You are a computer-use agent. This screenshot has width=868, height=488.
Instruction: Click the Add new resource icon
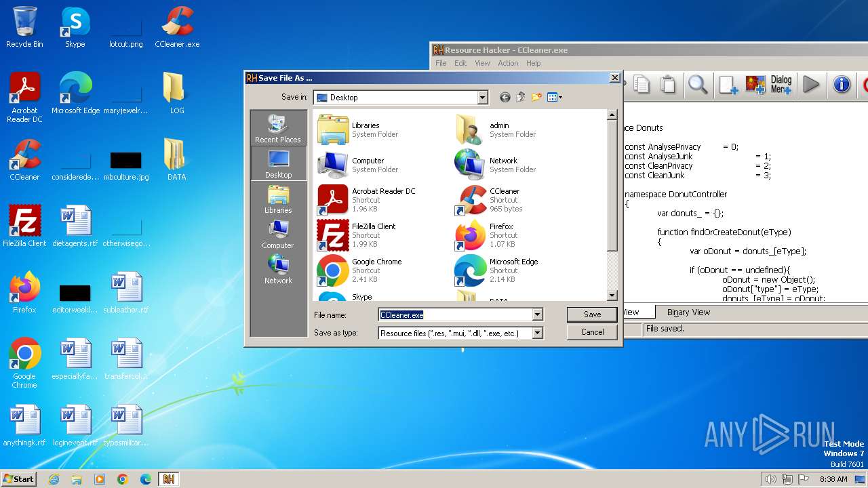tap(728, 84)
